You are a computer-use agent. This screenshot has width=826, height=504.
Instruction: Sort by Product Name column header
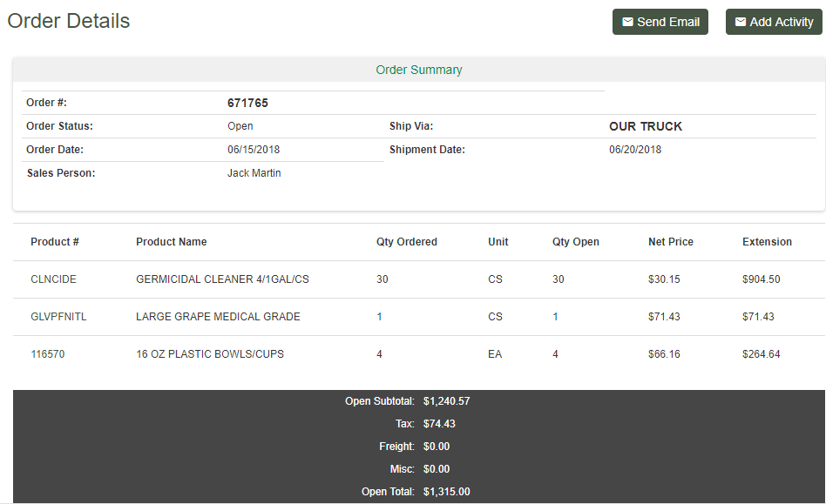pyautogui.click(x=171, y=242)
